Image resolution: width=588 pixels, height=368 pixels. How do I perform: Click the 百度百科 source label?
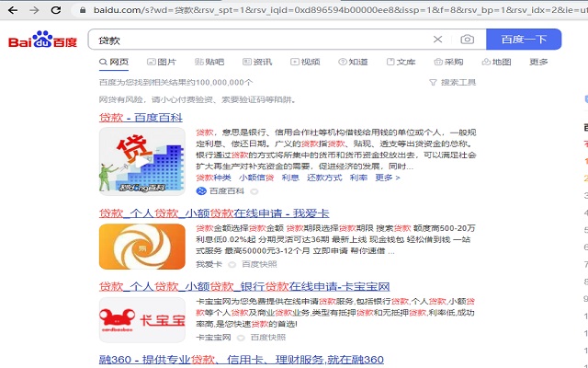[x=227, y=191]
